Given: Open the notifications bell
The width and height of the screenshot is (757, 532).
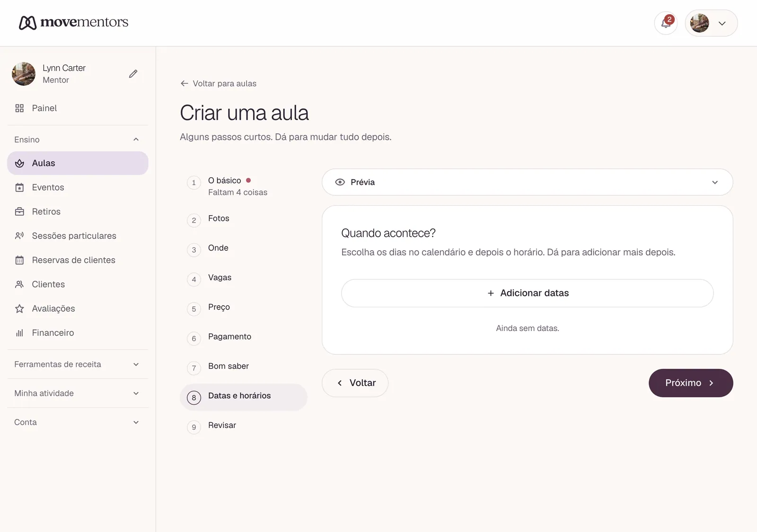Looking at the screenshot, I should (666, 23).
